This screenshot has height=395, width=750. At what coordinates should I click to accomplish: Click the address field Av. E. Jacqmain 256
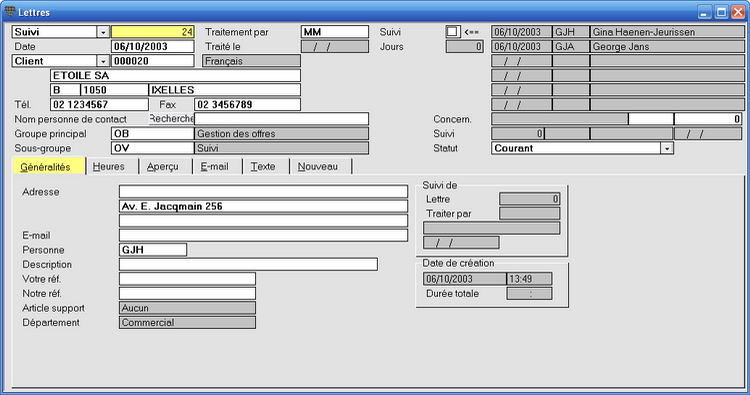264,207
